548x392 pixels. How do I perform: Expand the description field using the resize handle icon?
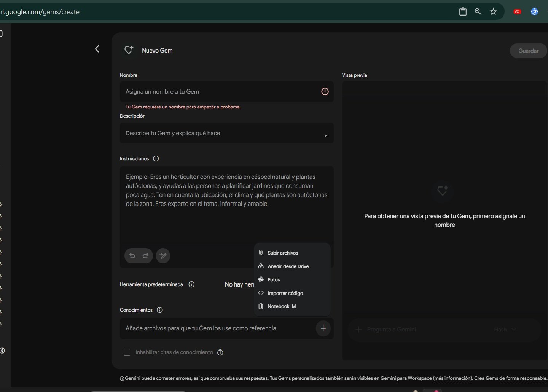(x=326, y=135)
